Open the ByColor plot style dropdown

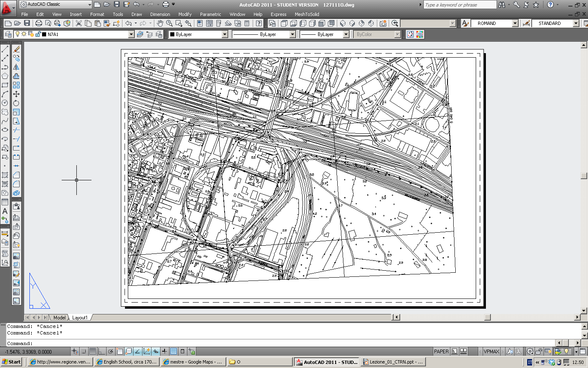(x=398, y=34)
